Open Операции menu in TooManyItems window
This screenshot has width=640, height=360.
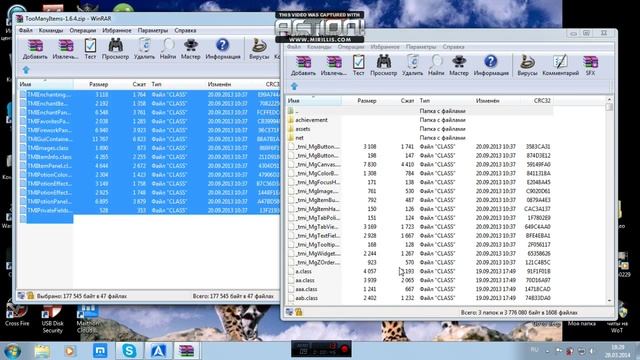(x=83, y=30)
